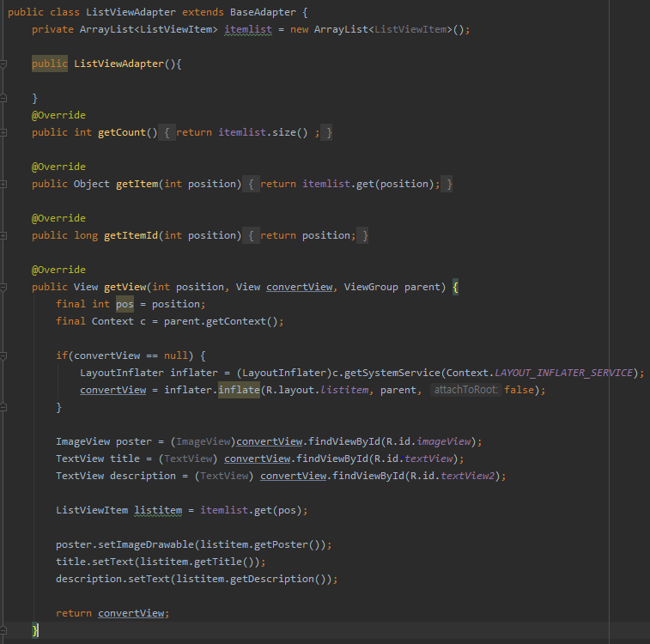650x644 pixels.
Task: Click the getCount method name
Action: (122, 132)
